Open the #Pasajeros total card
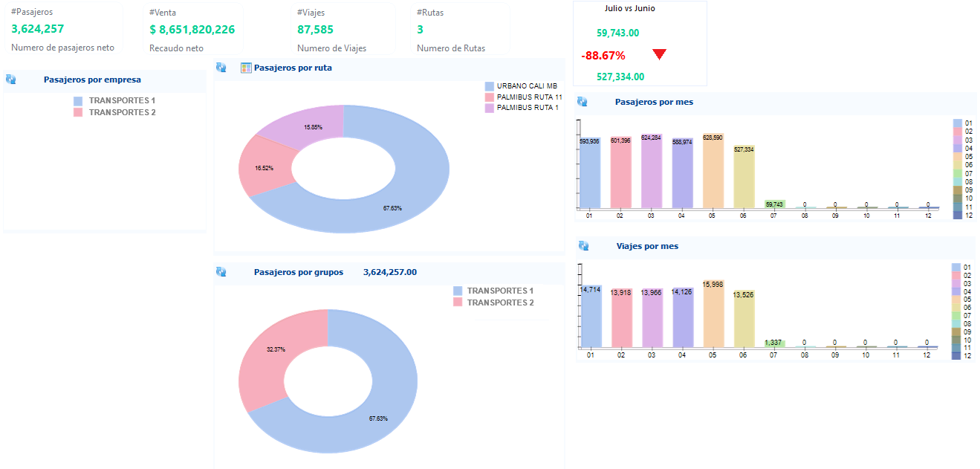Screen dimensions: 980x469 click(x=63, y=30)
